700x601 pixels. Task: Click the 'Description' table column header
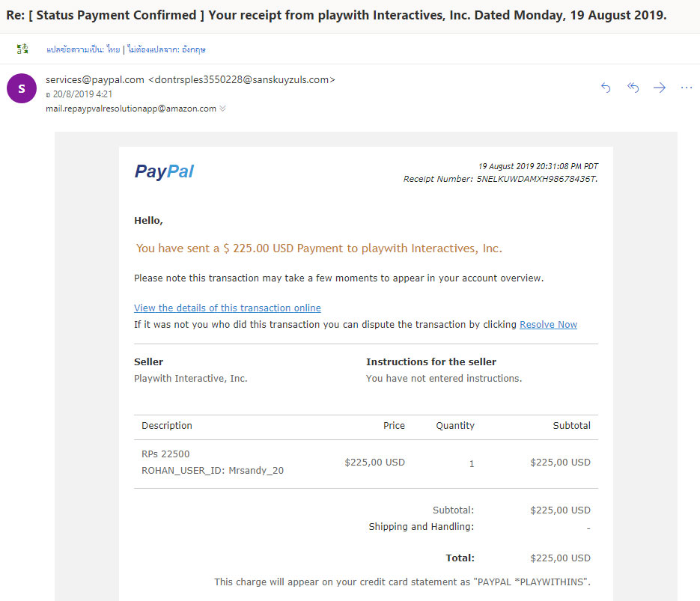pyautogui.click(x=166, y=425)
